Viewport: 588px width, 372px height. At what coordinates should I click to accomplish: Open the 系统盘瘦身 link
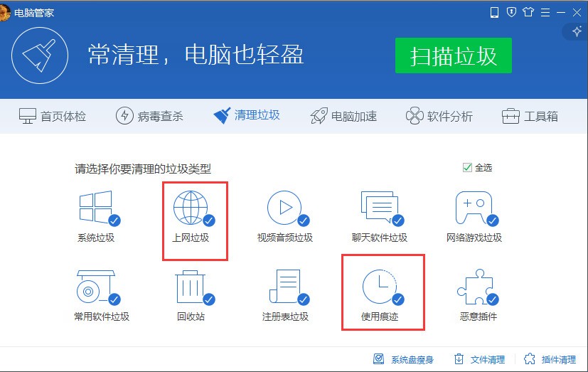404,359
